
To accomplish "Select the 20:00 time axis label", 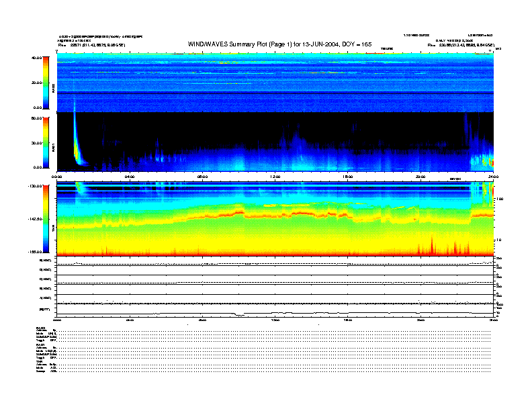I will click(420, 177).
